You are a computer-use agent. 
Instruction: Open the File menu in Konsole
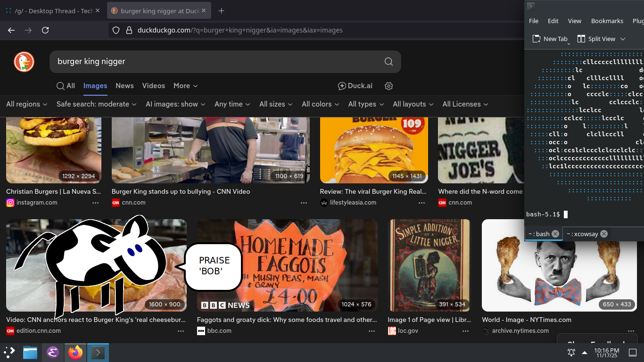(534, 21)
